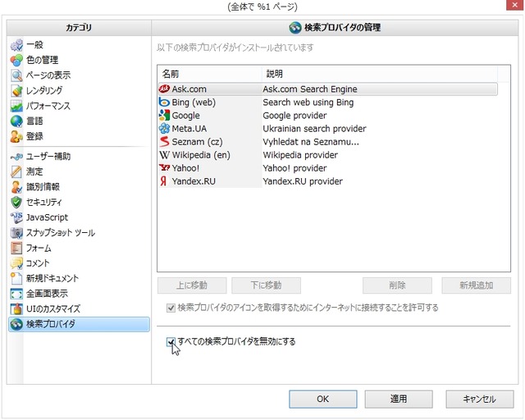The height and width of the screenshot is (420, 525).
Task: Click the Bing provider icon
Action: (x=164, y=103)
